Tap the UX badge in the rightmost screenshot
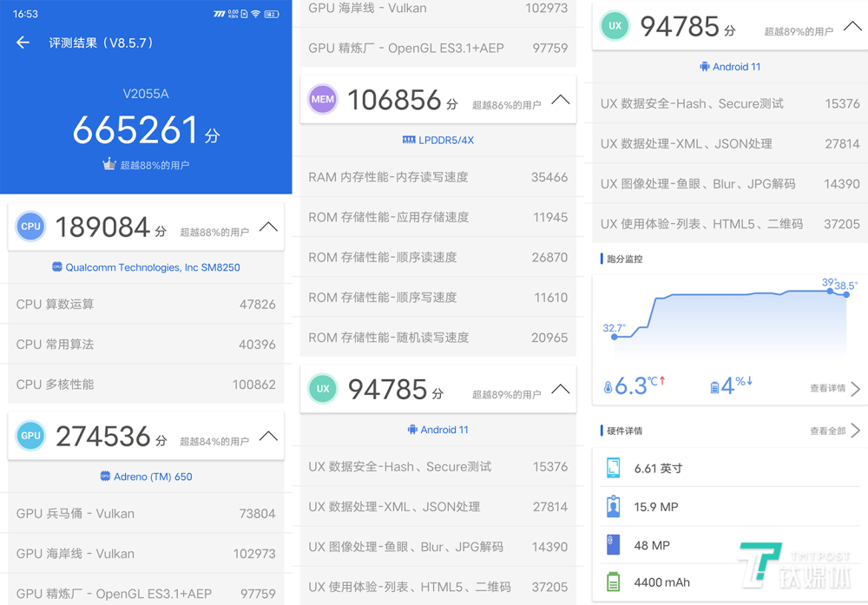Image resolution: width=868 pixels, height=605 pixels. pyautogui.click(x=615, y=25)
